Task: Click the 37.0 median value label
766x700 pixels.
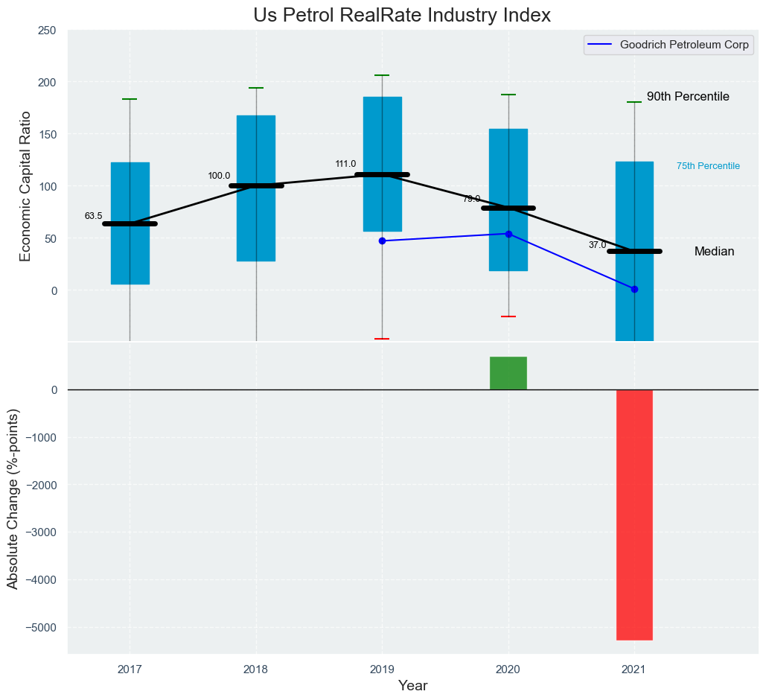Action: [x=598, y=246]
